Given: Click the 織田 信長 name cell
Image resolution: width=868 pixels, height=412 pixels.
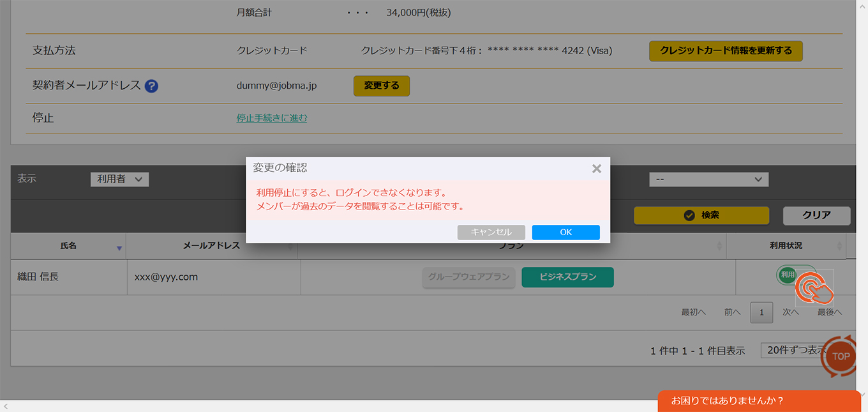Looking at the screenshot, I should [x=69, y=277].
